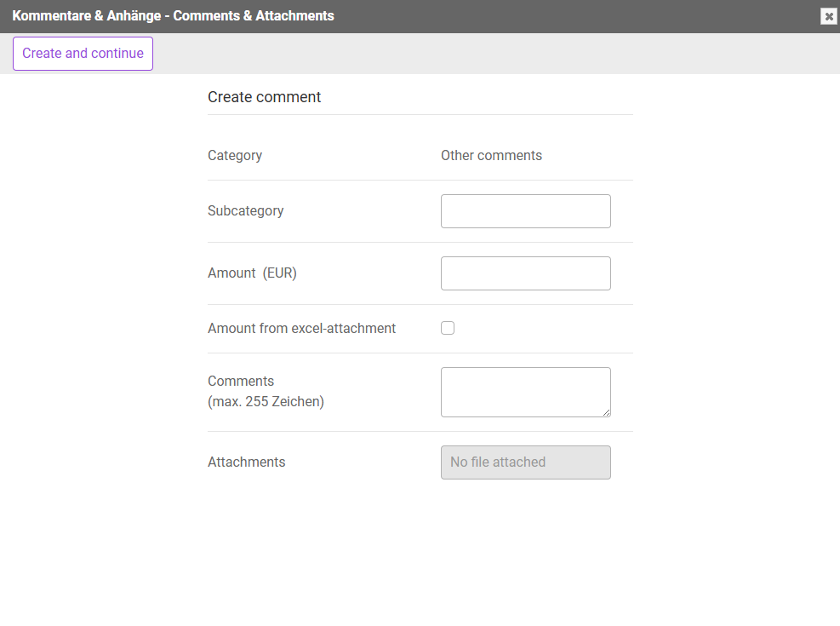The image size is (840, 626).
Task: Click the 'Attachments' label
Action: (247, 462)
